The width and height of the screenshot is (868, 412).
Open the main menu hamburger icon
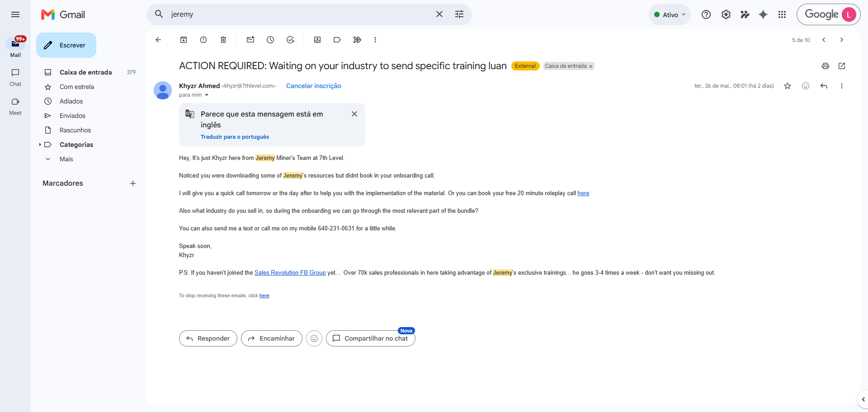(x=15, y=14)
